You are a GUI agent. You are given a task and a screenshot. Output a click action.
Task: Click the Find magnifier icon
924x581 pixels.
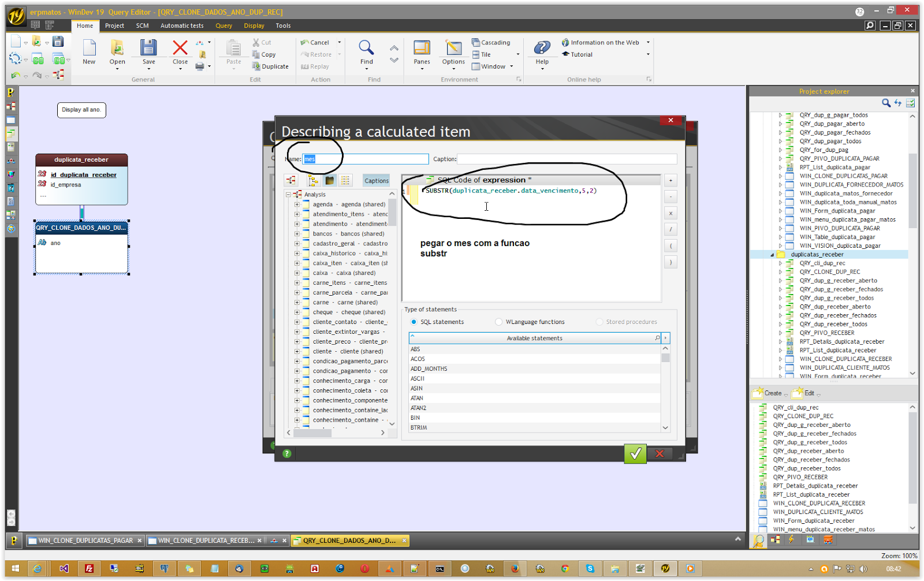[366, 47]
